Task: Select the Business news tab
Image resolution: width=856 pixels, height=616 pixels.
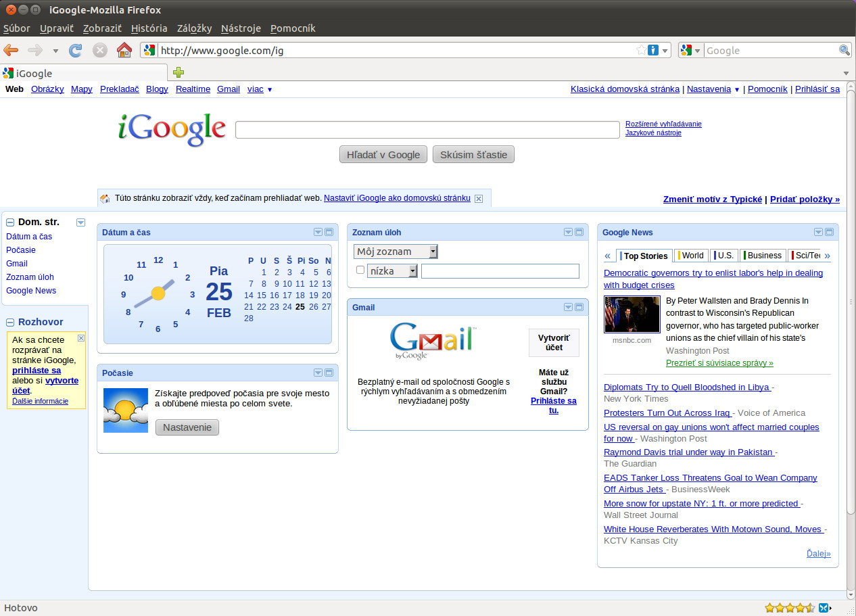Action: (x=763, y=256)
